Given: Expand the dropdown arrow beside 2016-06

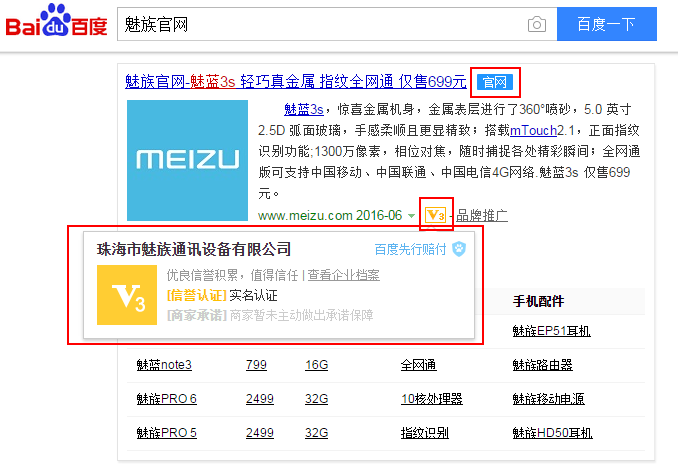Looking at the screenshot, I should [x=411, y=216].
